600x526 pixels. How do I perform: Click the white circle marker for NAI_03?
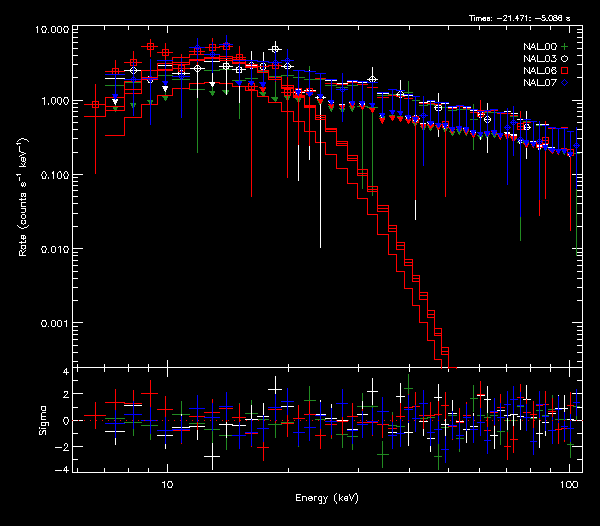[564, 59]
